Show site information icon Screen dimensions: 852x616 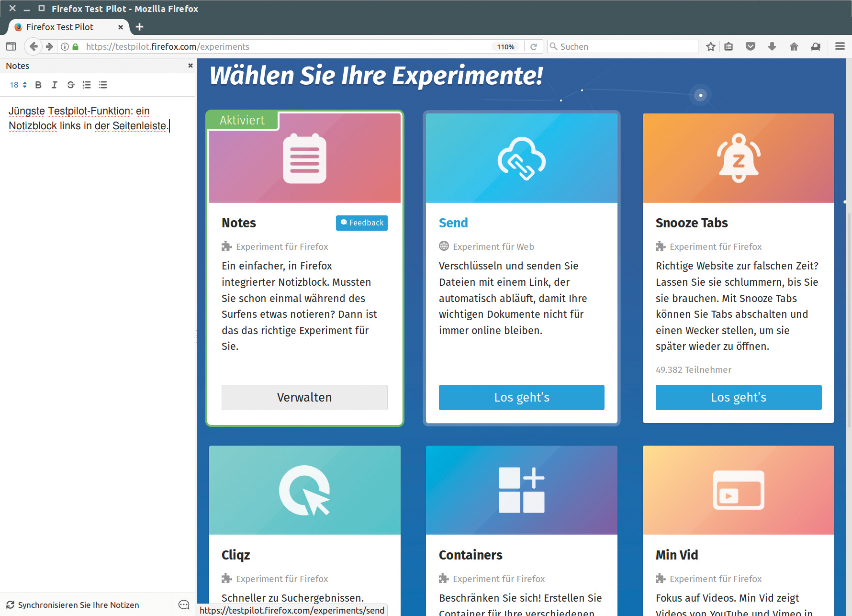[x=65, y=46]
